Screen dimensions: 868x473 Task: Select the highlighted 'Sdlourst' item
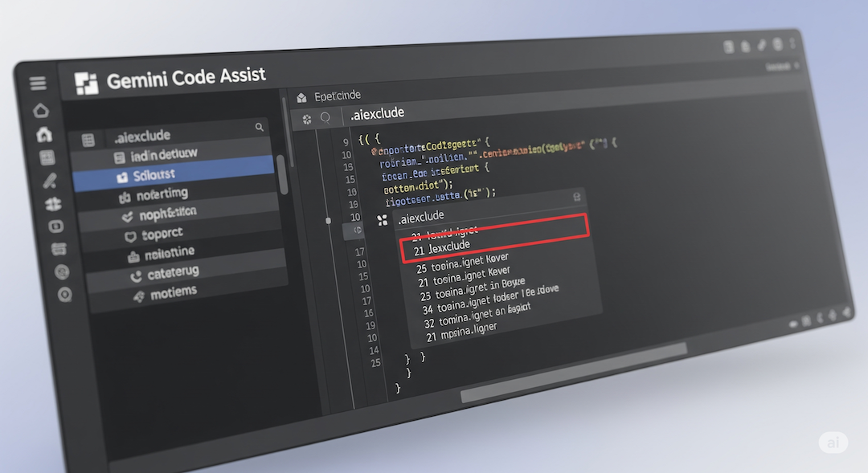click(174, 174)
